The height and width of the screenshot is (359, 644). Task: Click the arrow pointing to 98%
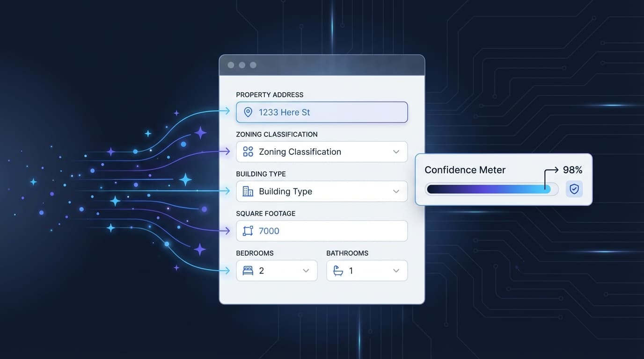point(549,171)
